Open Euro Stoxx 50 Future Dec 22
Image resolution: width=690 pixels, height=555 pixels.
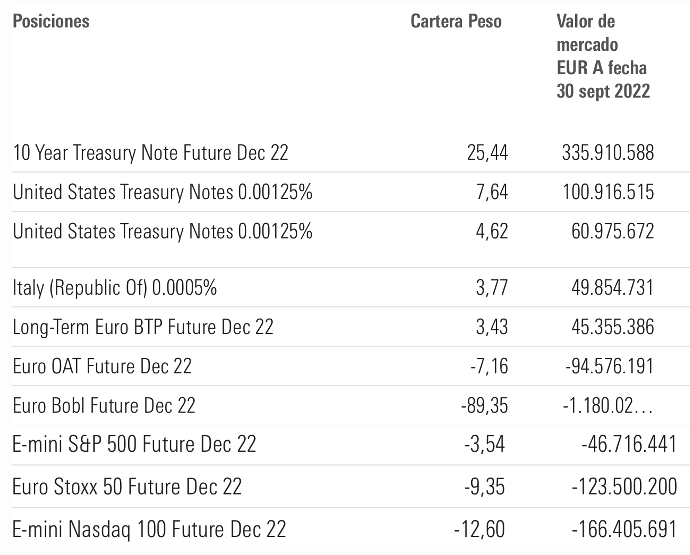127,487
